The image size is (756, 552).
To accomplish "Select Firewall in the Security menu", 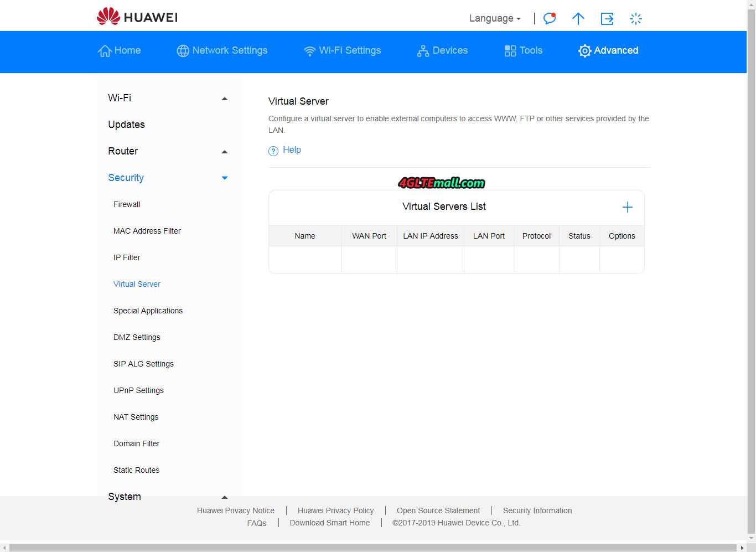I will click(x=127, y=204).
